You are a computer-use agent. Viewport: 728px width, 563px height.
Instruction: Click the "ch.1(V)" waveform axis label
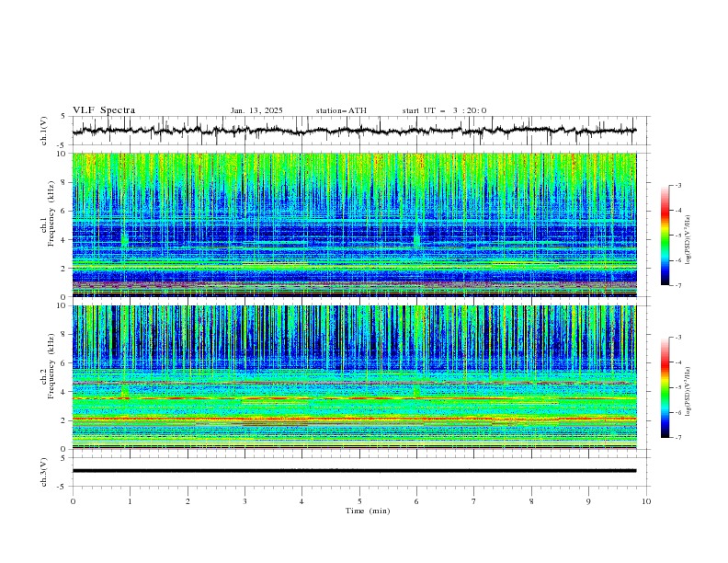[44, 131]
